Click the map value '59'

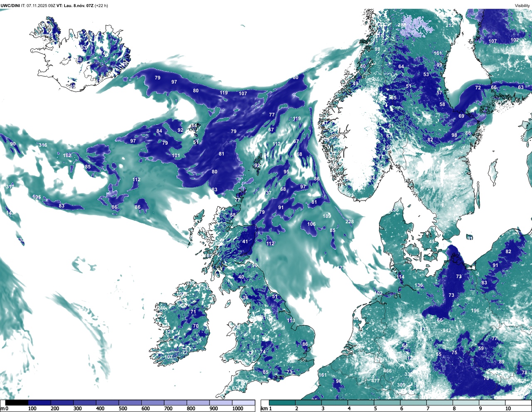[481, 348]
